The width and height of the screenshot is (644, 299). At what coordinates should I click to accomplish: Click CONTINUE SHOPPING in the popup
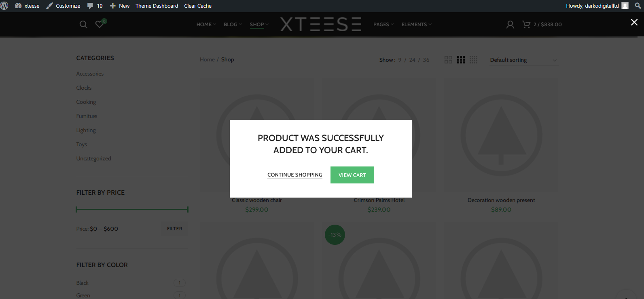[295, 175]
